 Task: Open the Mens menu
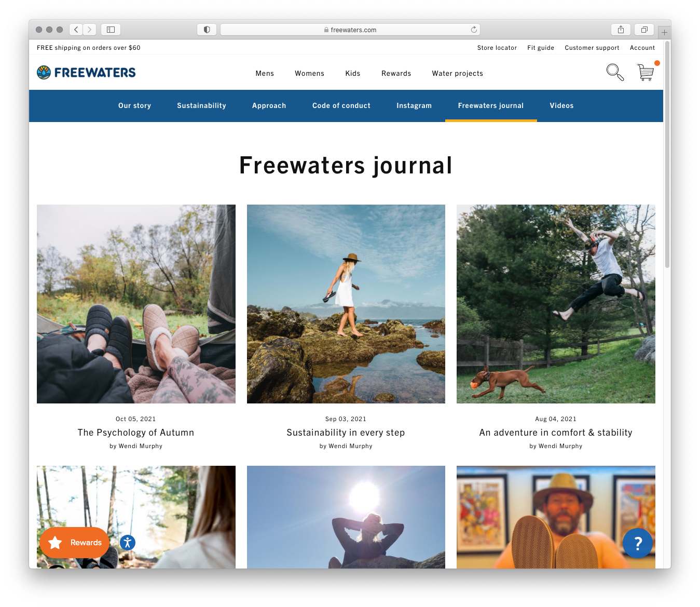tap(265, 73)
